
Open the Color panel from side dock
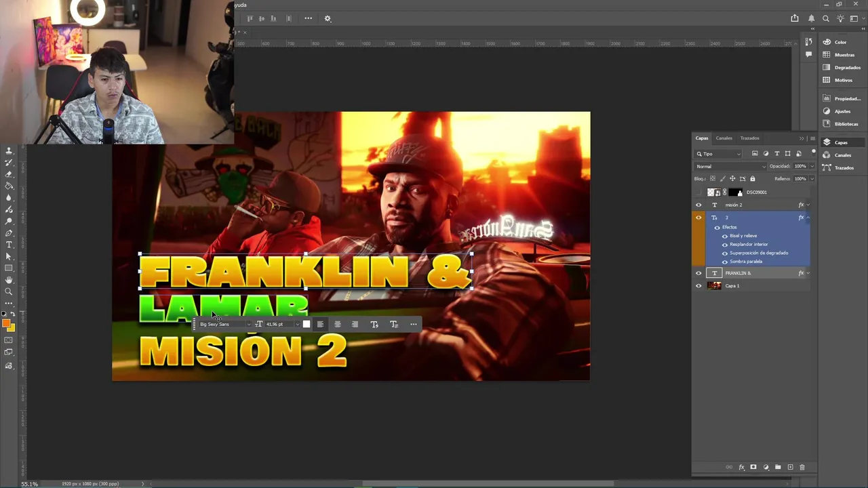(x=840, y=42)
